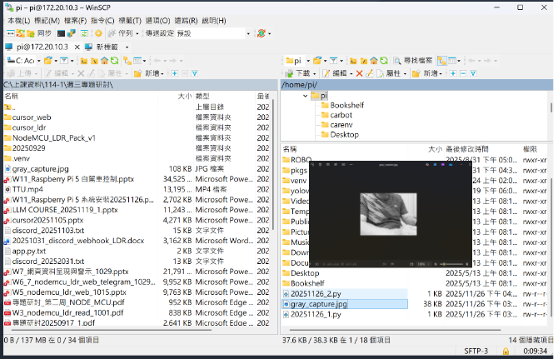Select cursor_web folder in local list
This screenshot has width=554, height=360.
(31, 117)
